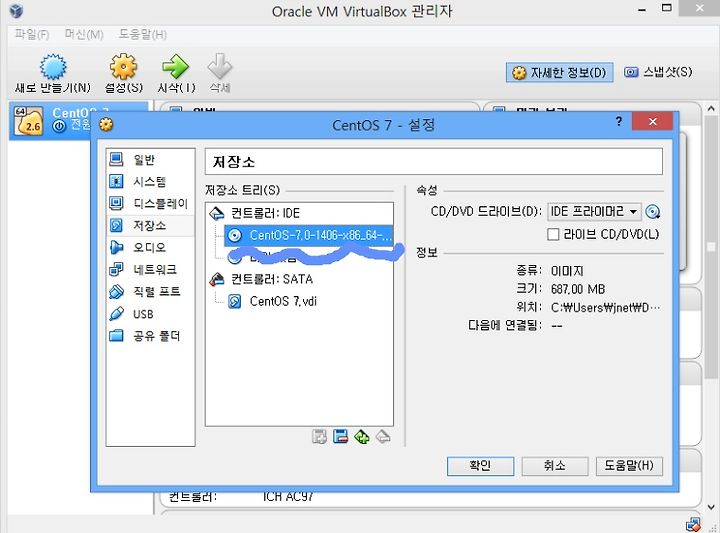Open the 파일(F) menu
This screenshot has width=720, height=533.
coord(32,34)
